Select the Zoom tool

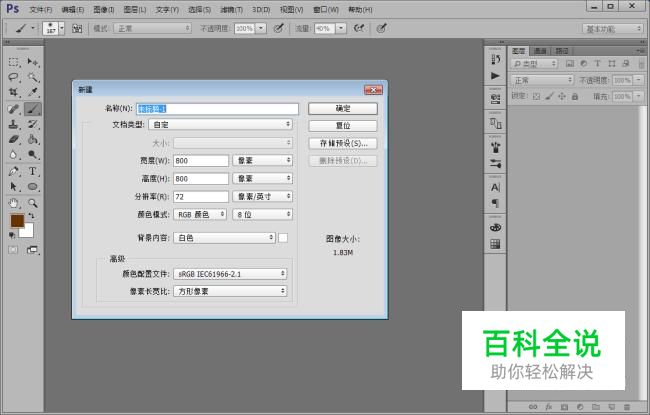coord(32,203)
